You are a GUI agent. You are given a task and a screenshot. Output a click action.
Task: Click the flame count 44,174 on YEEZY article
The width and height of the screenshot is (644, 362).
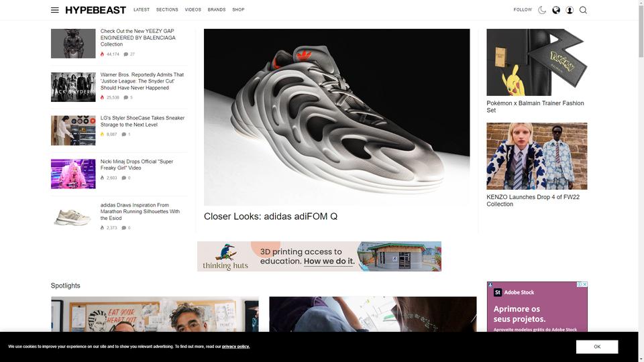click(109, 54)
